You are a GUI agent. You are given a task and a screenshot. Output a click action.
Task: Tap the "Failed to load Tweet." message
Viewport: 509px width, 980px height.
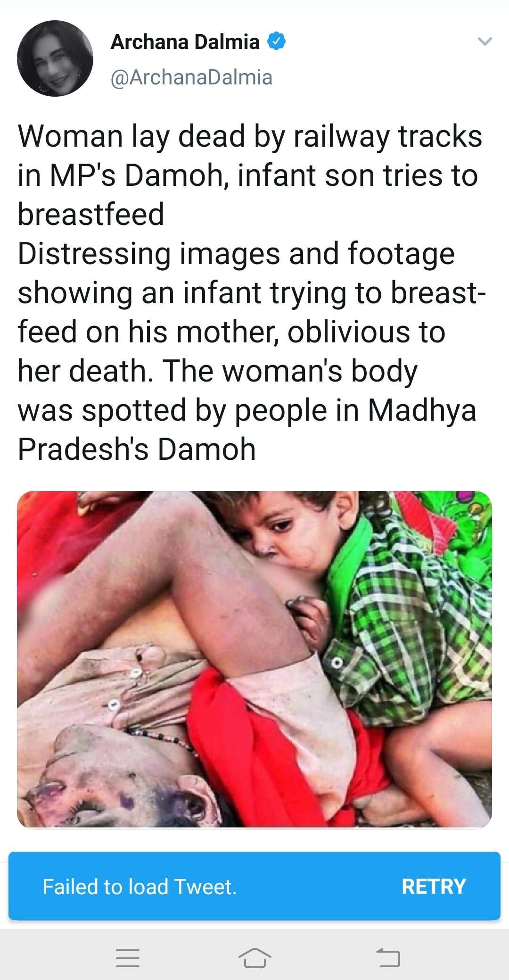tap(140, 887)
